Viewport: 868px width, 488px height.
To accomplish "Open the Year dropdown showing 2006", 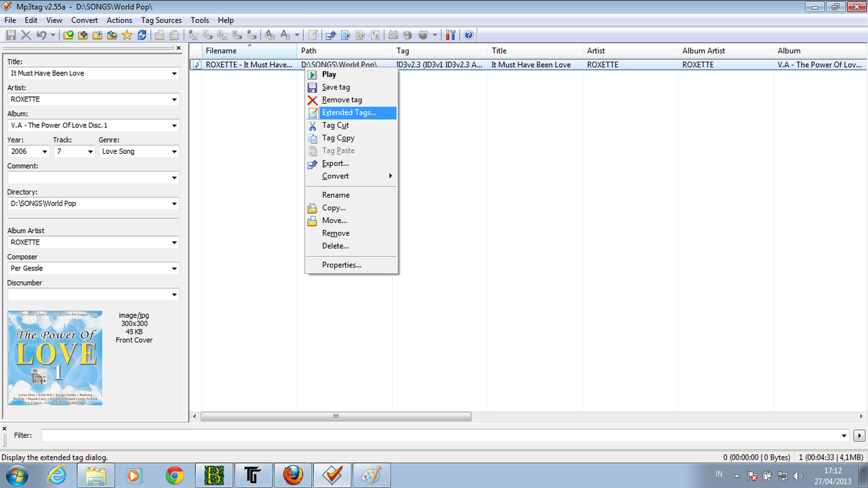I will 45,152.
